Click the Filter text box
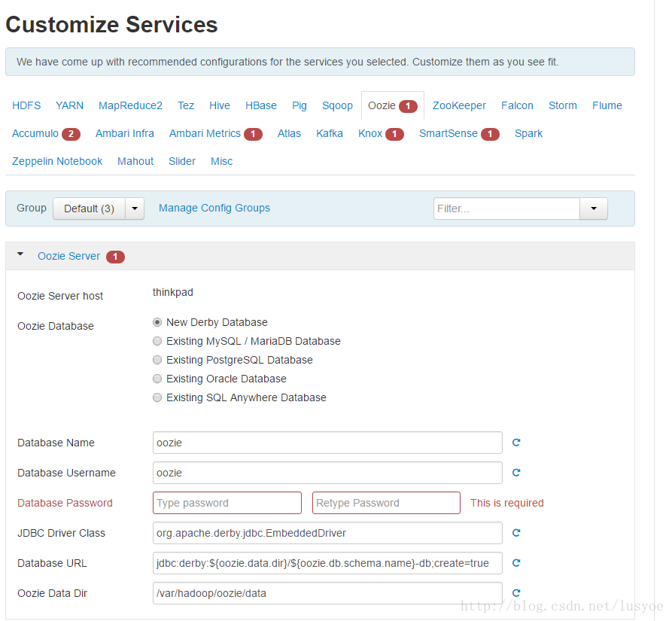672x621 pixels. [506, 209]
